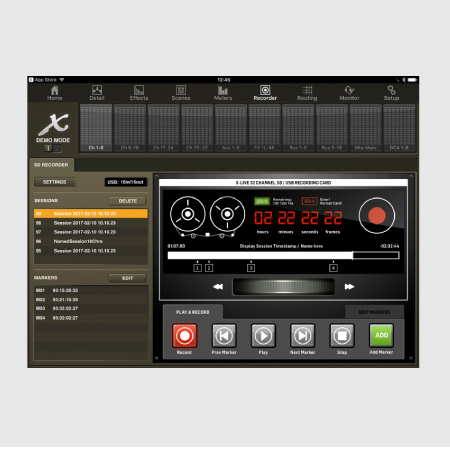Select session 96 NamedSession
450x450 pixels.
pyautogui.click(x=91, y=241)
